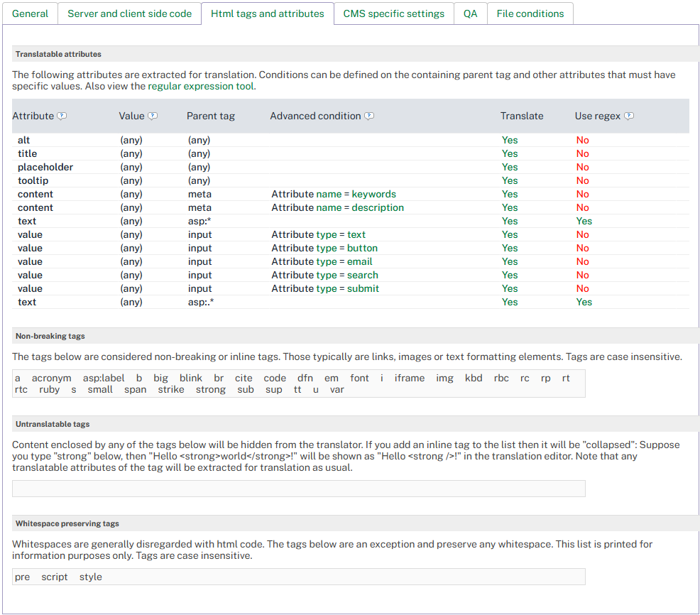
Task: Select the placeholder attribute entry
Action: 45,167
